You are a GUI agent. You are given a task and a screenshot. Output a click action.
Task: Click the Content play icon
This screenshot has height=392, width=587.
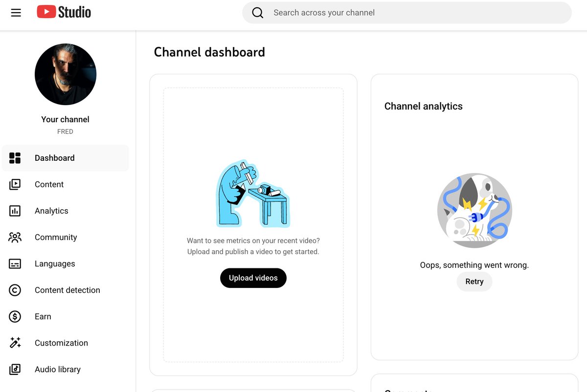(x=15, y=184)
